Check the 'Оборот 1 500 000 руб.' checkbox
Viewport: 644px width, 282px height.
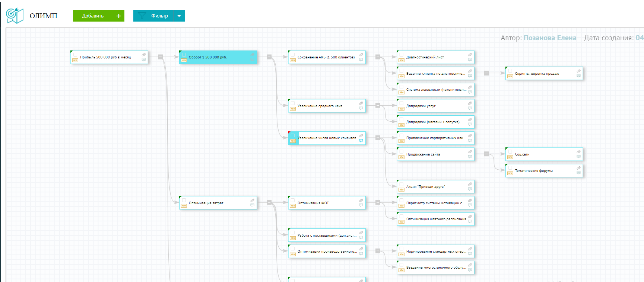tap(184, 55)
